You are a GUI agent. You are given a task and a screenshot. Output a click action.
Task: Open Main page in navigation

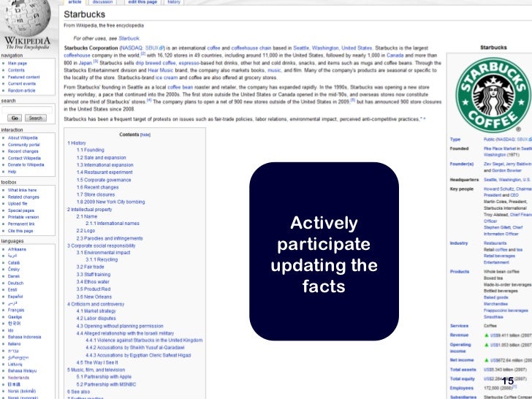[18, 64]
